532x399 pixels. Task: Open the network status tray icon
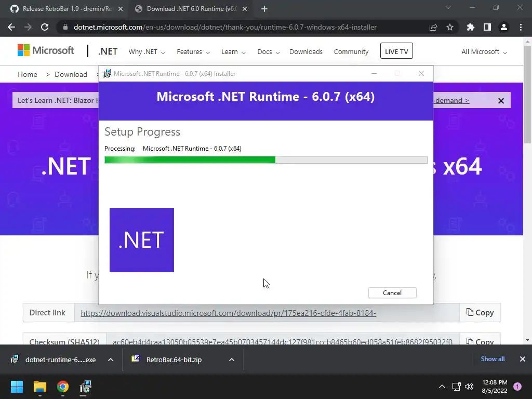(456, 387)
